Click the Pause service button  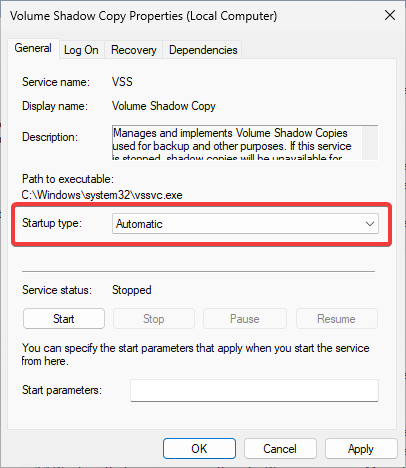[x=245, y=319]
